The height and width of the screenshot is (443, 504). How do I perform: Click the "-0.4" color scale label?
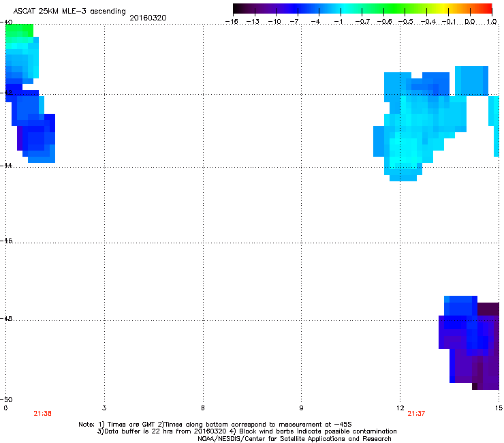(x=428, y=22)
